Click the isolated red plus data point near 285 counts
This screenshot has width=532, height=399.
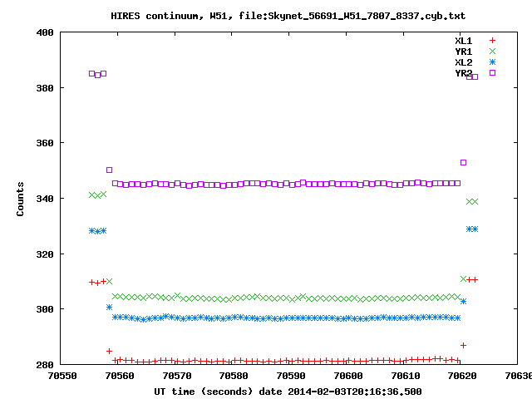pos(109,351)
